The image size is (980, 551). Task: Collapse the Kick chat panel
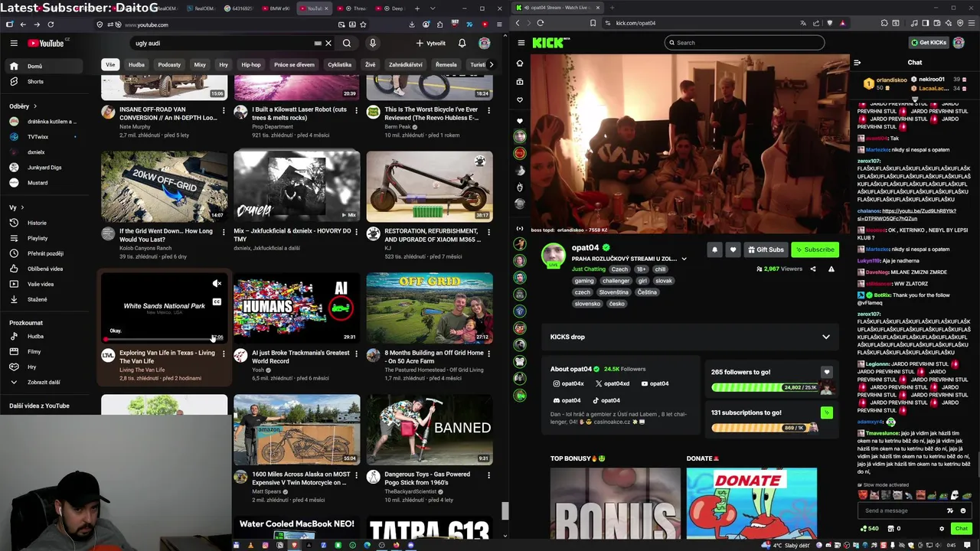pos(857,63)
